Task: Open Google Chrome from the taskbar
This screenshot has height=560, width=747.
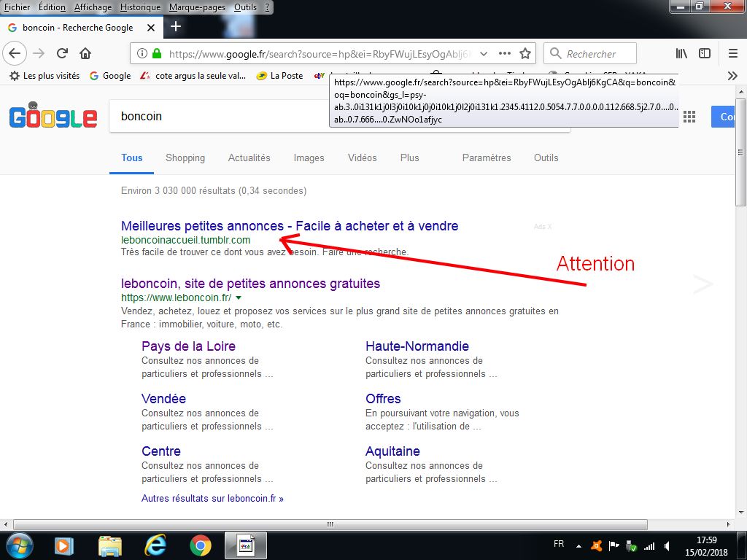Action: click(201, 545)
